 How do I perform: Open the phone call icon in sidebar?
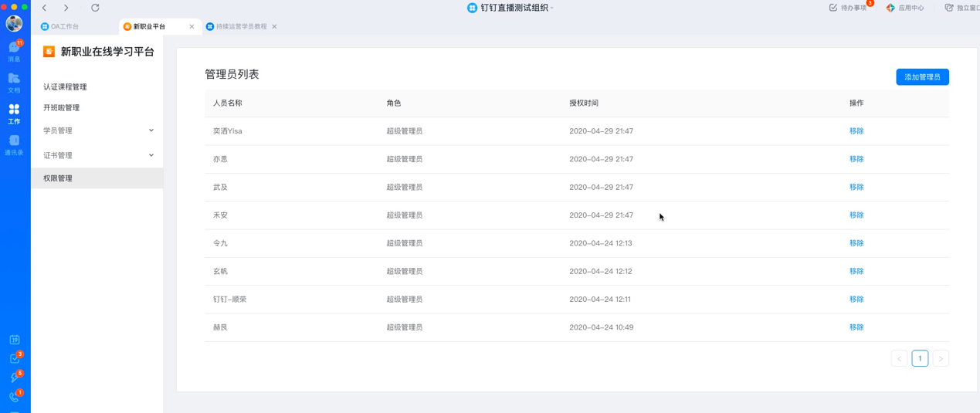pyautogui.click(x=14, y=397)
